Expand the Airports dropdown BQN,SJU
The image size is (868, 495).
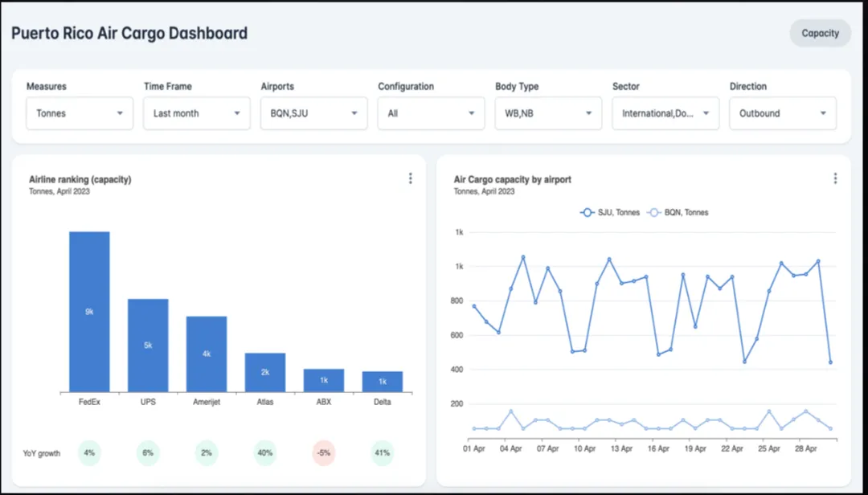pos(314,113)
